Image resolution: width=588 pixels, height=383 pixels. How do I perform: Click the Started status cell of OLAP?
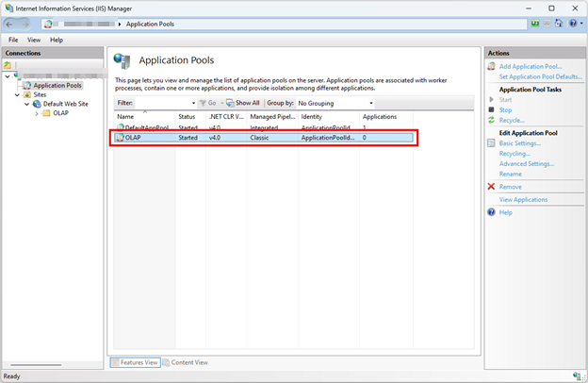188,138
